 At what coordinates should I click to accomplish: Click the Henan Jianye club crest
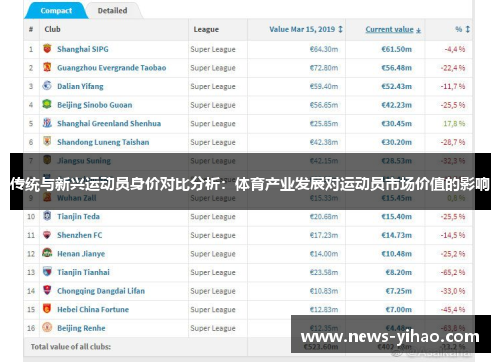tap(47, 253)
